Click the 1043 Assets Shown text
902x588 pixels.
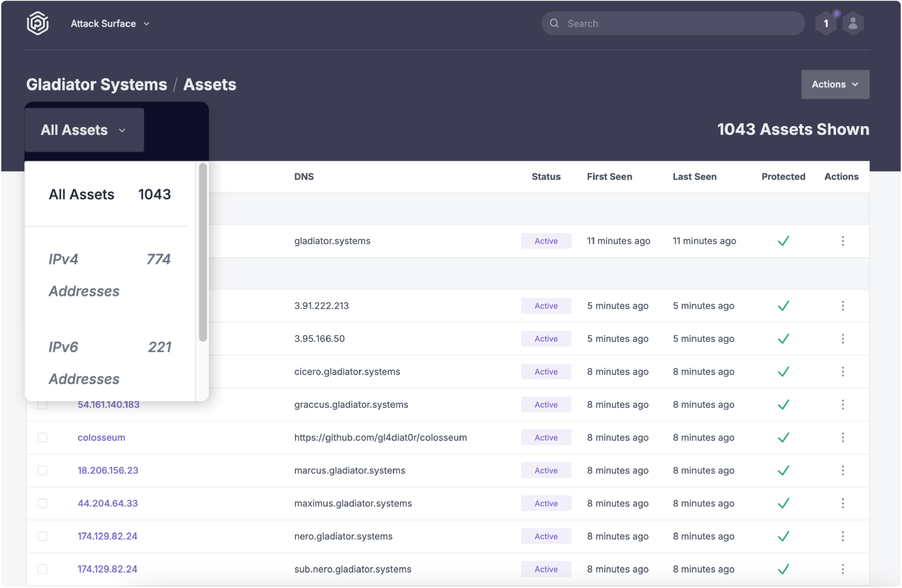[x=793, y=129]
